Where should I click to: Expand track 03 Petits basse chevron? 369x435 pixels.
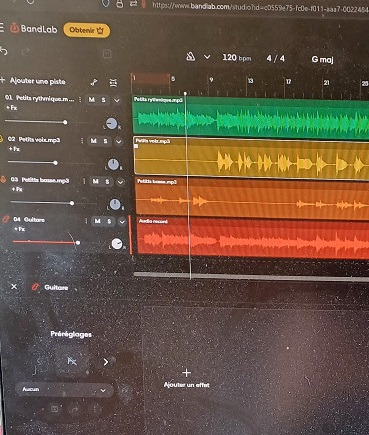(x=120, y=182)
